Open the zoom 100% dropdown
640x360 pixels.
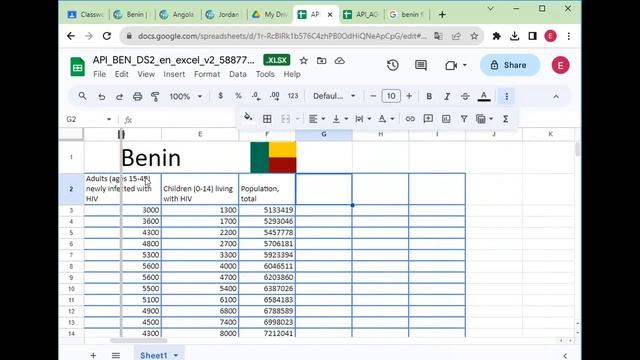186,97
